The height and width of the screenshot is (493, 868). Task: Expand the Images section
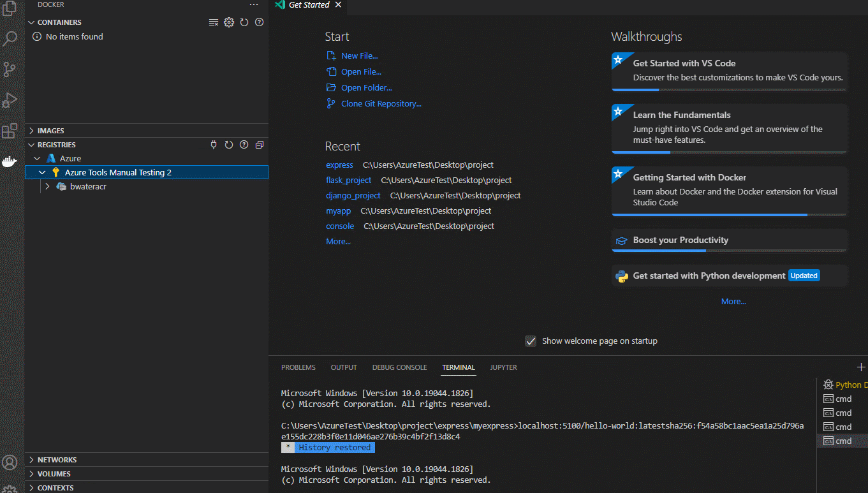(x=31, y=131)
